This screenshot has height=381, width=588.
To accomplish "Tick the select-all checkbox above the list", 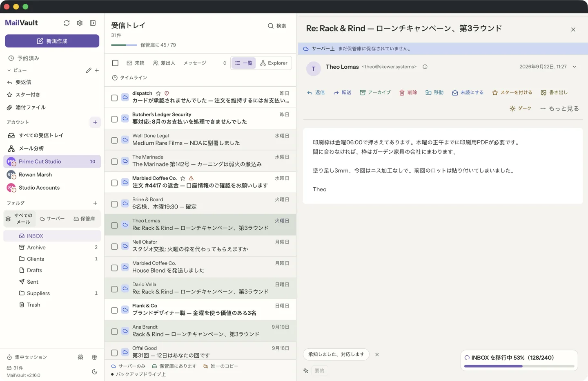I will [x=115, y=63].
